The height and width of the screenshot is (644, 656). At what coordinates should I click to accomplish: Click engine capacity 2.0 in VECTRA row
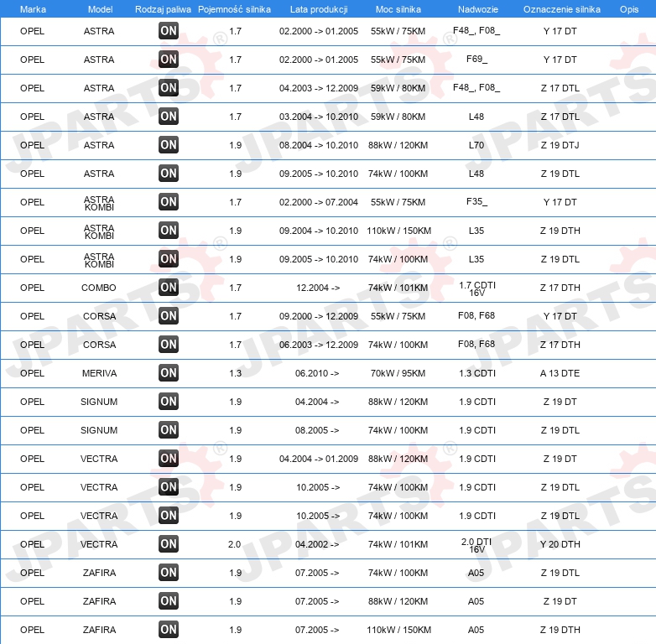(x=234, y=544)
